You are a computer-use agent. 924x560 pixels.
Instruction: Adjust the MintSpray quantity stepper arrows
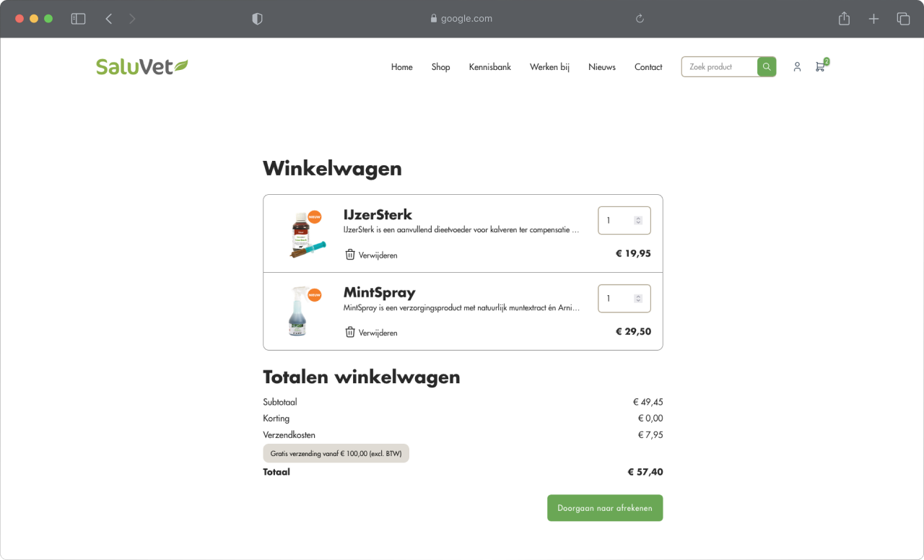pos(638,299)
